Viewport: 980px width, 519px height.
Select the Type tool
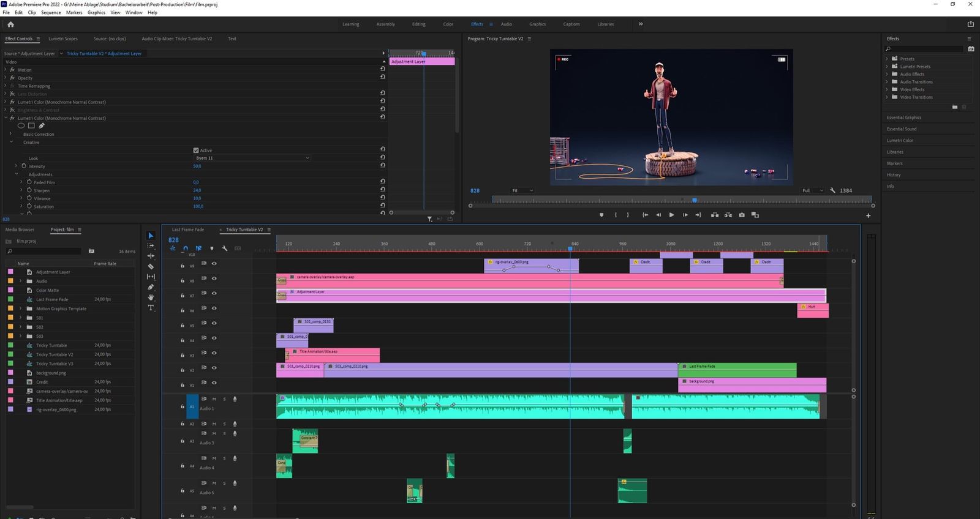click(x=151, y=308)
